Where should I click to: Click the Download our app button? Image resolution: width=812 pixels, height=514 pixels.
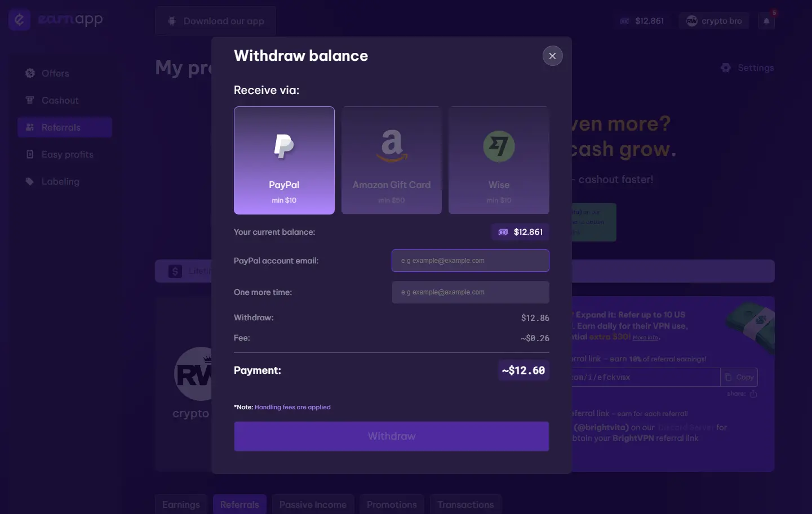[216, 21]
